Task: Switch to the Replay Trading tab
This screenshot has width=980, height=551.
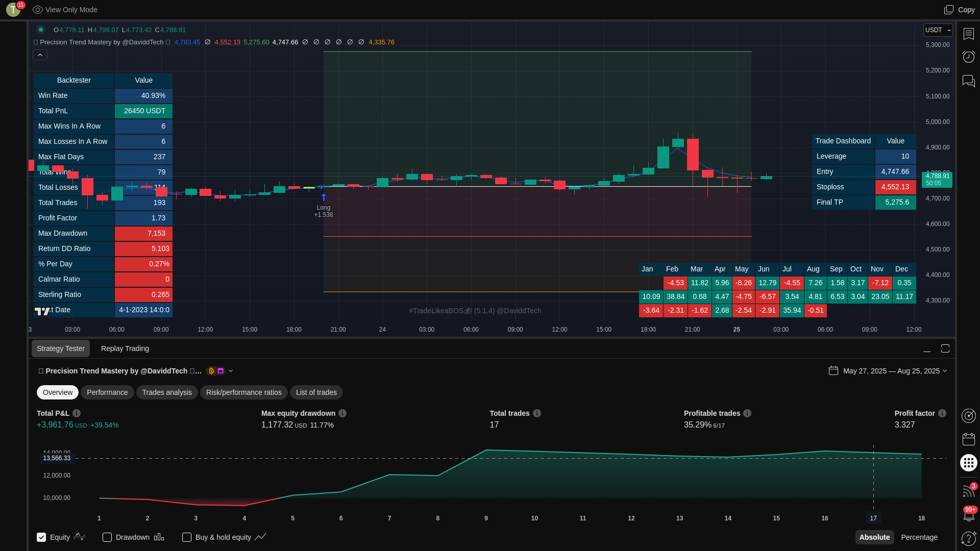Action: [125, 348]
